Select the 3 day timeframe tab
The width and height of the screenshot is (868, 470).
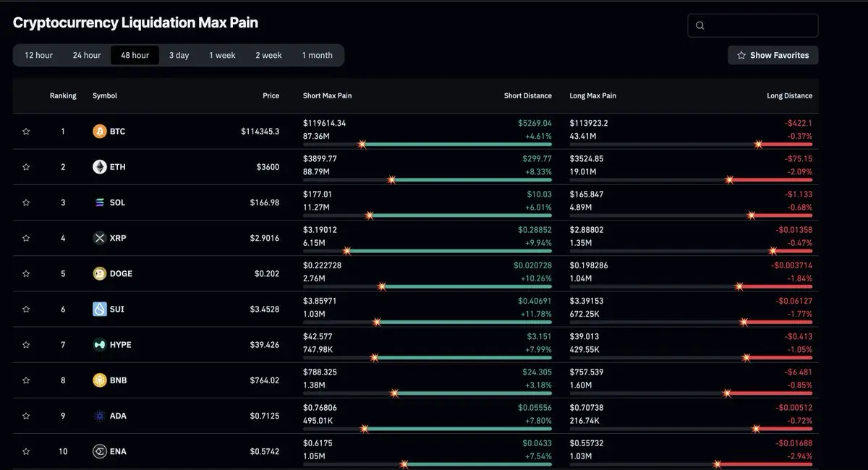click(x=179, y=55)
